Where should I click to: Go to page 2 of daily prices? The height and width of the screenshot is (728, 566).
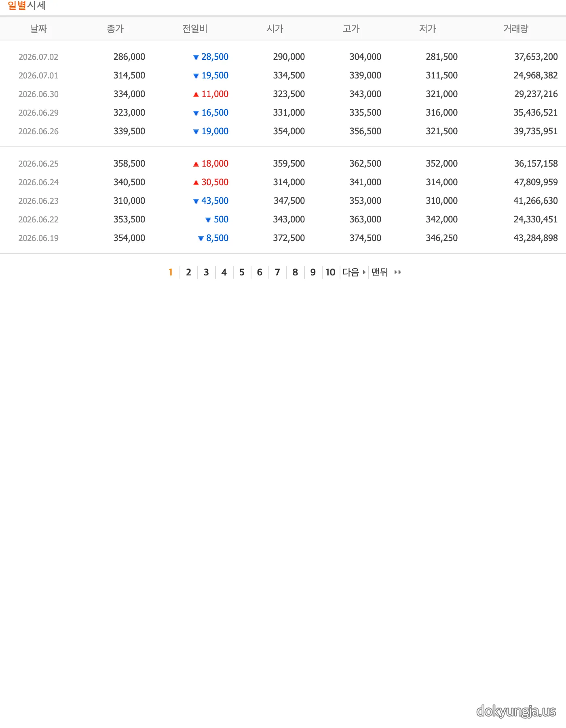pyautogui.click(x=188, y=272)
